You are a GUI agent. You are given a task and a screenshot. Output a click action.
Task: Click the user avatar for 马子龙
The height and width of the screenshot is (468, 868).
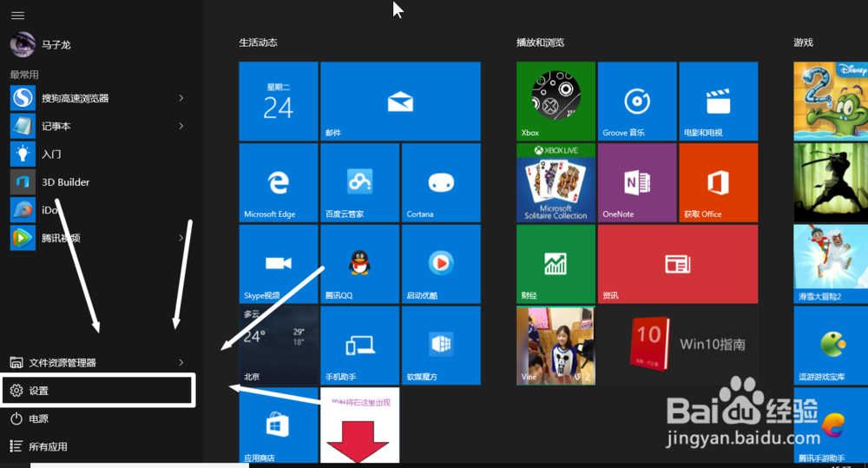pyautogui.click(x=23, y=44)
